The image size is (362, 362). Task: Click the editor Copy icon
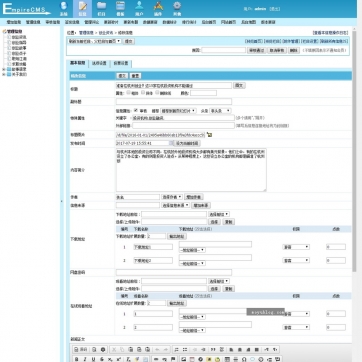(x=122, y=349)
